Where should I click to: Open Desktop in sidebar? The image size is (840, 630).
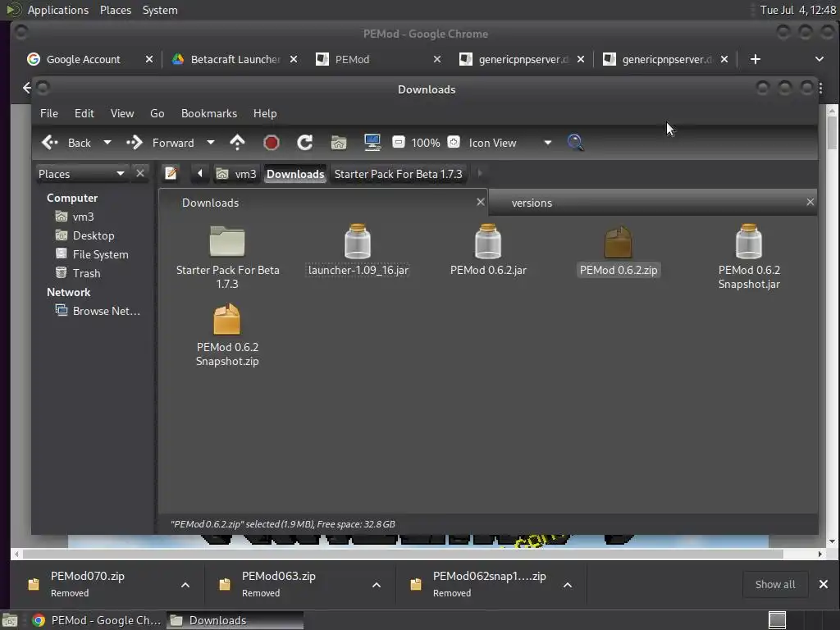pyautogui.click(x=84, y=235)
